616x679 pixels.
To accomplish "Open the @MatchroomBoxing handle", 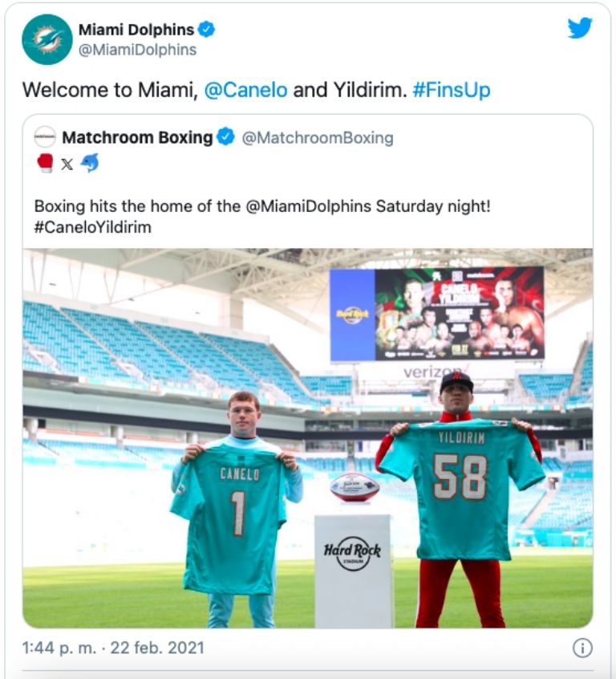I will point(318,138).
